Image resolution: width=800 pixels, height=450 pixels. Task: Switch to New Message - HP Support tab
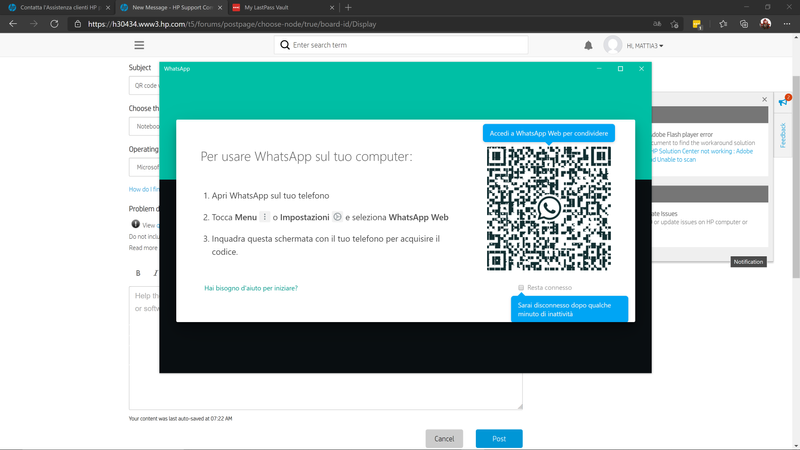tap(171, 8)
